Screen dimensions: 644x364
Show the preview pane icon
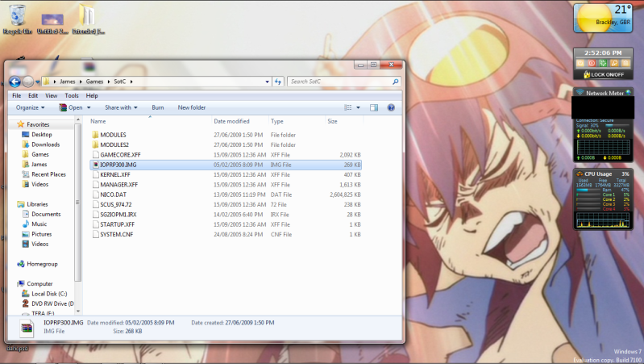click(x=374, y=108)
